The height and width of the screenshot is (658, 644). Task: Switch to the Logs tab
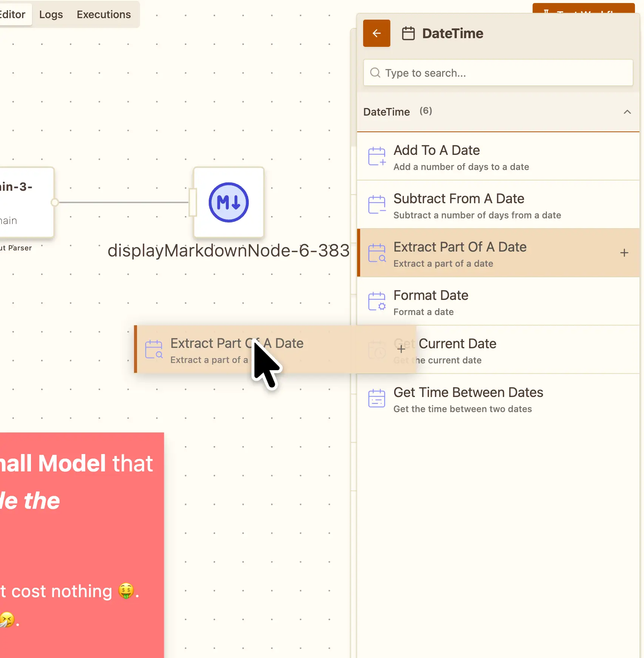(x=51, y=14)
